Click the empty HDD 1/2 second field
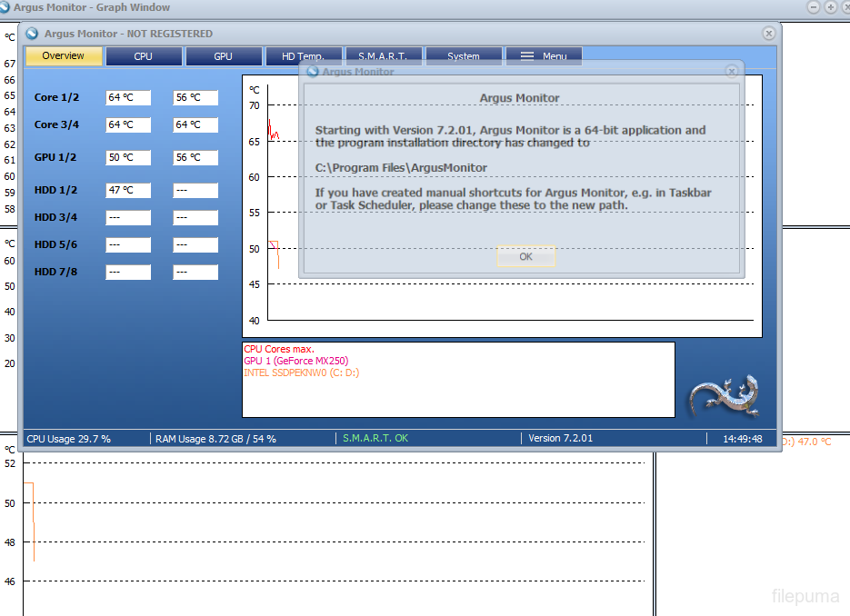850x616 pixels. [195, 190]
